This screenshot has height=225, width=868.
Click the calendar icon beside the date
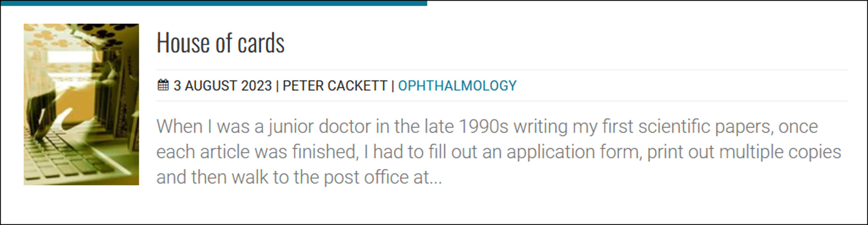coord(163,85)
